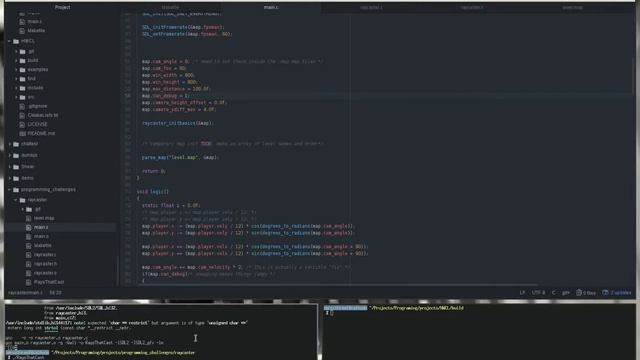The height and width of the screenshot is (360, 640).
Task: Click the CMakeLists.txt file icon
Action: click(x=22, y=115)
